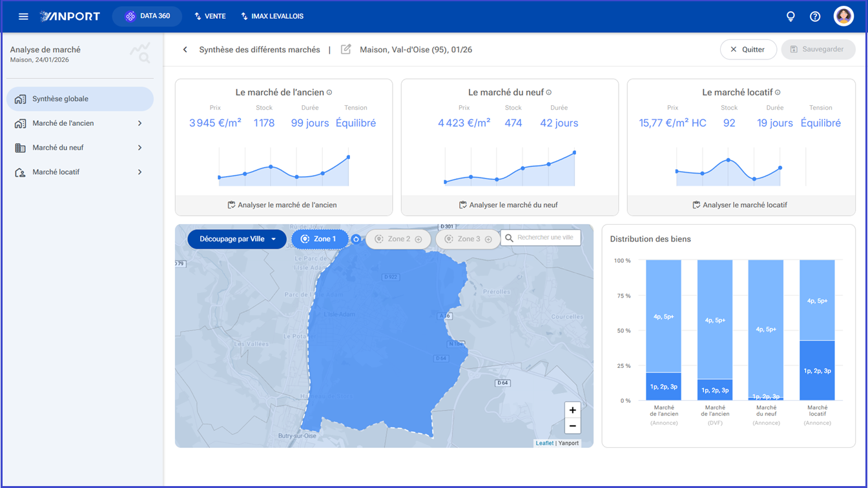This screenshot has width=868, height=488.
Task: Select the Zone 1 chip
Action: 320,239
